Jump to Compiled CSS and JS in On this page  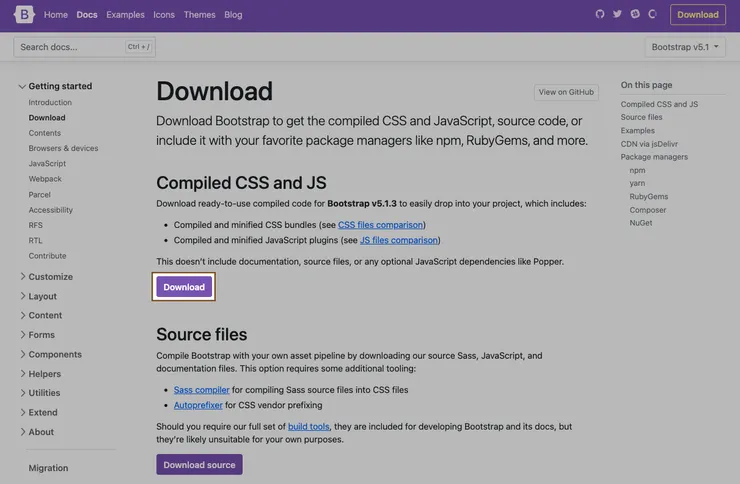pos(659,104)
